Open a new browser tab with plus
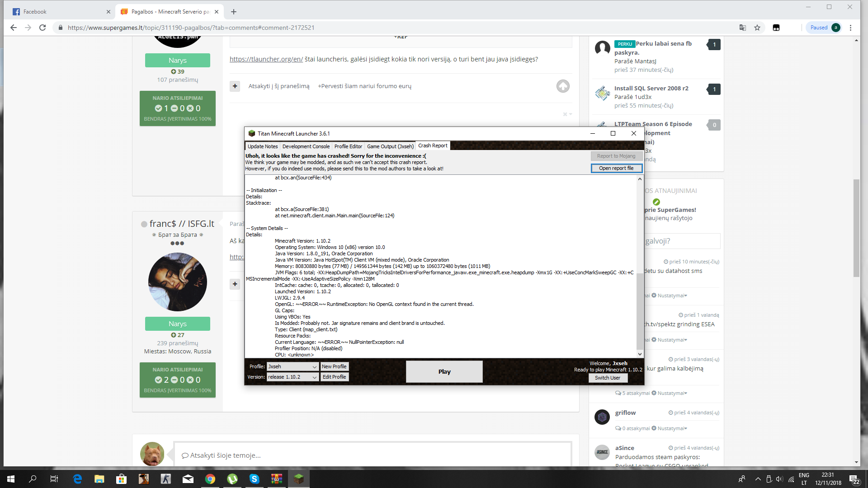The width and height of the screenshot is (868, 488). coord(234,12)
